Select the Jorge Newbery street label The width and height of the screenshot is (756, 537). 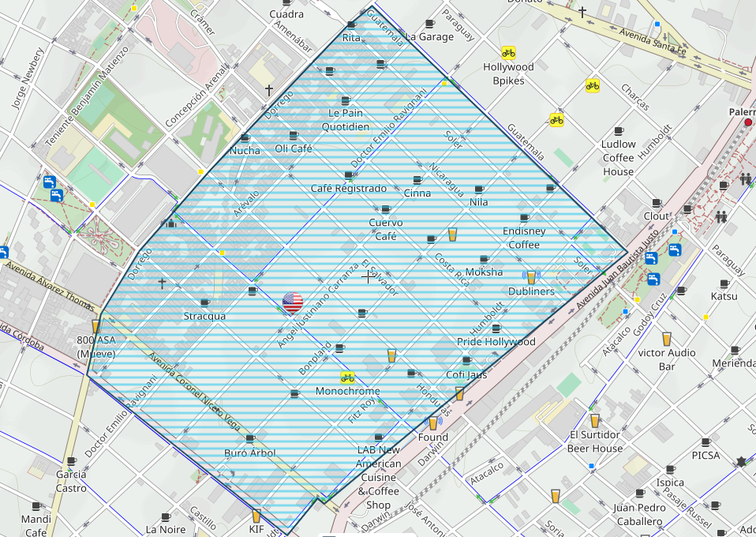coord(28,77)
